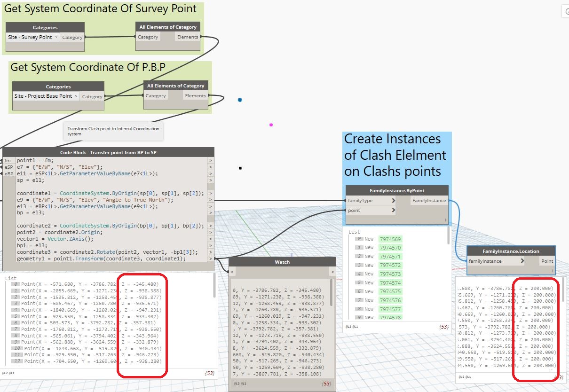Click 'List' header in ByPoint preview
The height and width of the screenshot is (392, 569).
click(354, 232)
